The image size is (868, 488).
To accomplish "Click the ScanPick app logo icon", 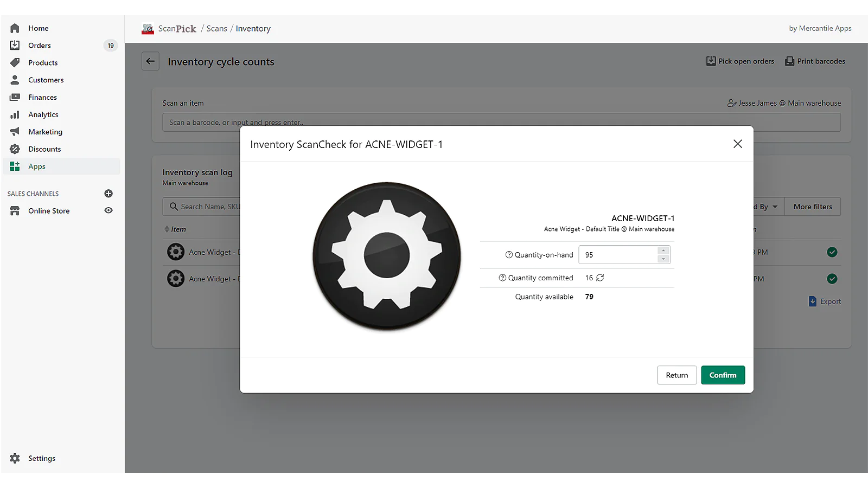I will coord(148,29).
